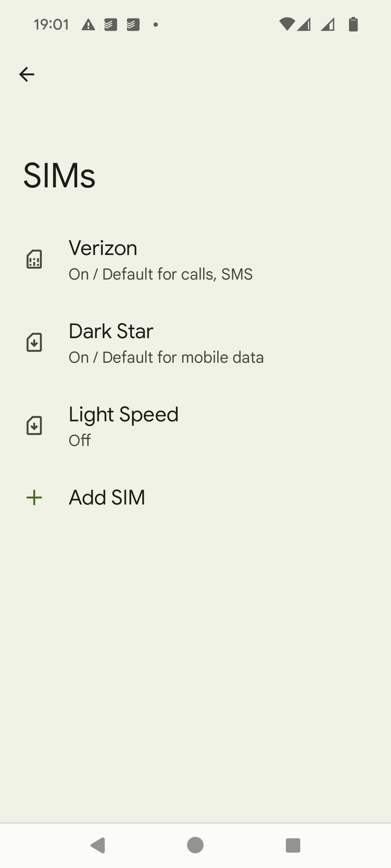This screenshot has height=868, width=391.
Task: Tap the battery status icon
Action: (353, 25)
